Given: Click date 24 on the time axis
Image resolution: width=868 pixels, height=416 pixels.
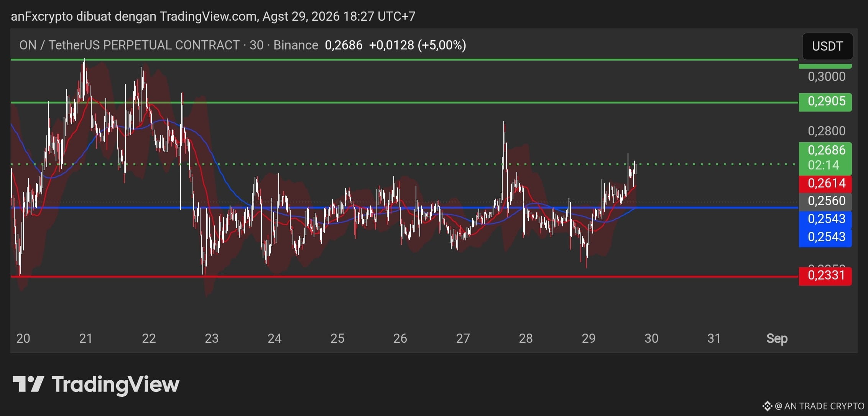Looking at the screenshot, I should (275, 339).
